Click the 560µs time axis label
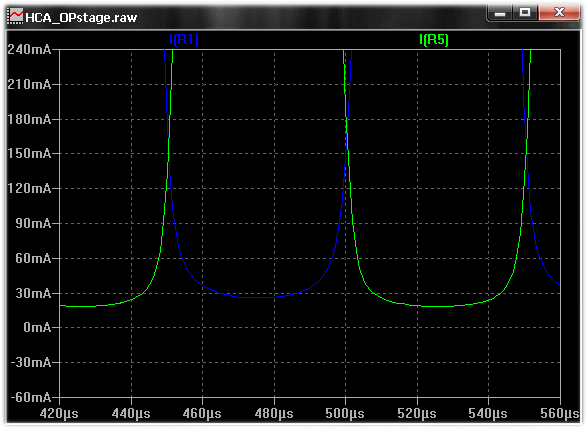The height and width of the screenshot is (428, 587). coord(560,414)
